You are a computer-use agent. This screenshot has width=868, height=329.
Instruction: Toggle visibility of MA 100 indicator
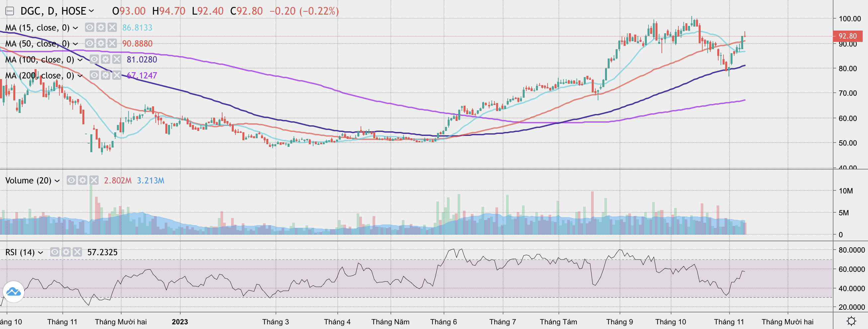point(94,59)
